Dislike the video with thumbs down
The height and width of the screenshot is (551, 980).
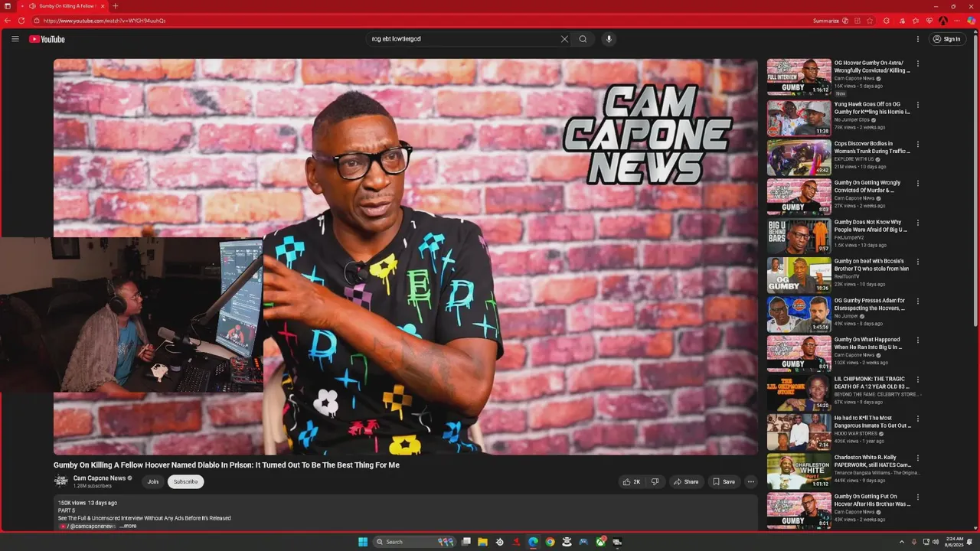[655, 481]
